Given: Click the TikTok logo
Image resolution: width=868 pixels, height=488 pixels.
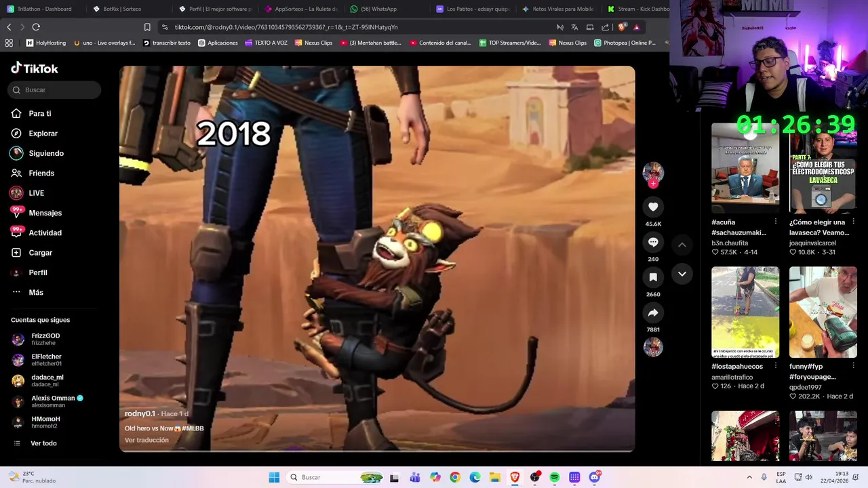Looking at the screenshot, I should coord(35,68).
